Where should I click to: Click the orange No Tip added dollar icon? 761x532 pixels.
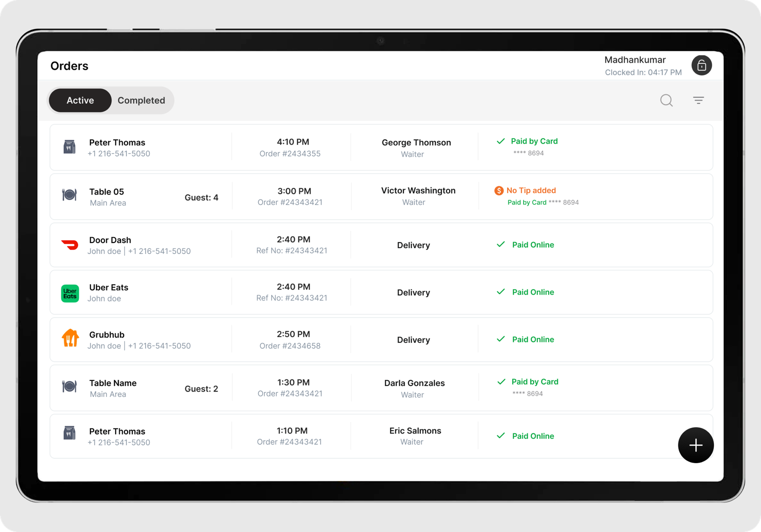pyautogui.click(x=499, y=191)
